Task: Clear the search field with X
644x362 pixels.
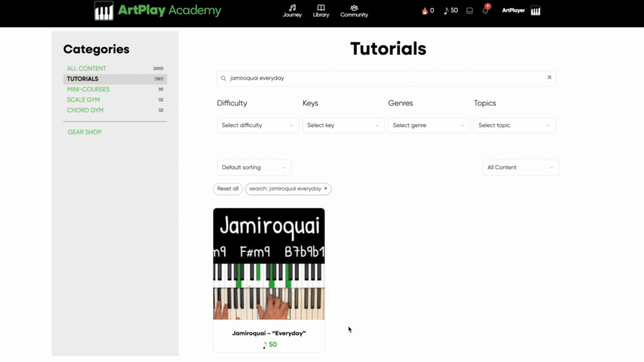Action: 550,77
